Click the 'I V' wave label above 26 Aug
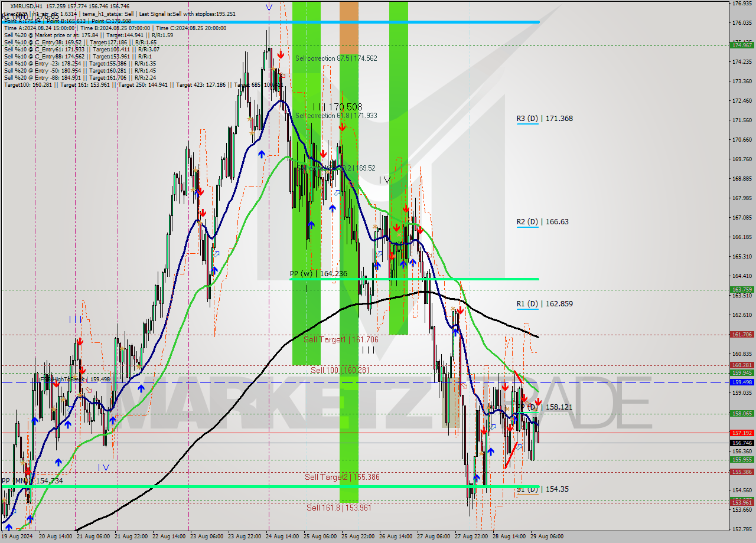Screen dimensions: 756x543 click(384, 180)
